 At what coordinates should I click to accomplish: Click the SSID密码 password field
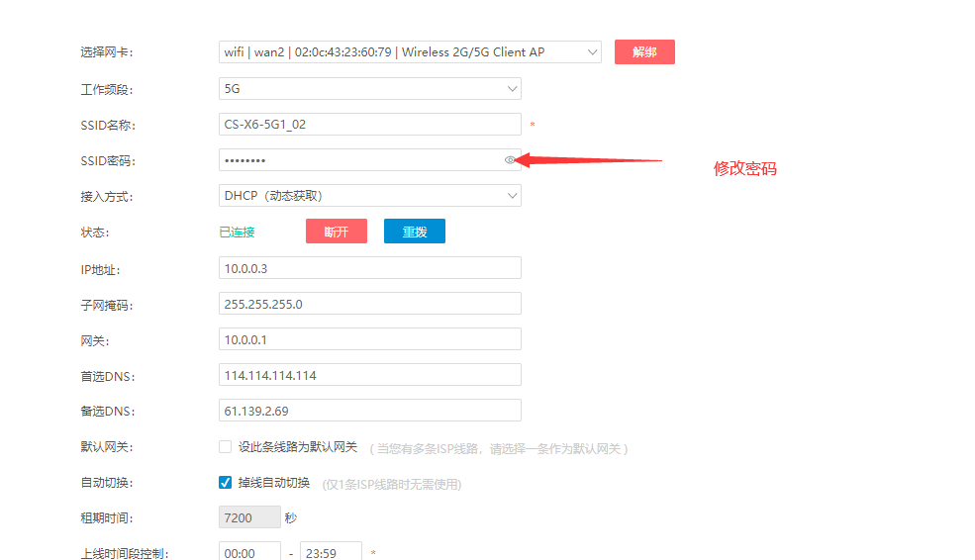click(370, 160)
